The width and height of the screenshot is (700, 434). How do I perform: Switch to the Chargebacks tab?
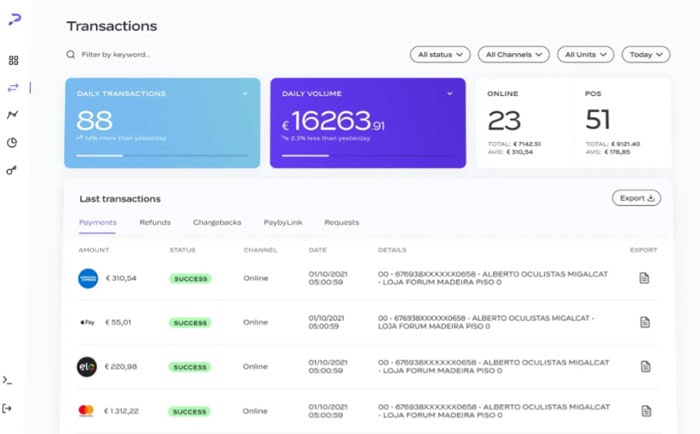pyautogui.click(x=217, y=222)
